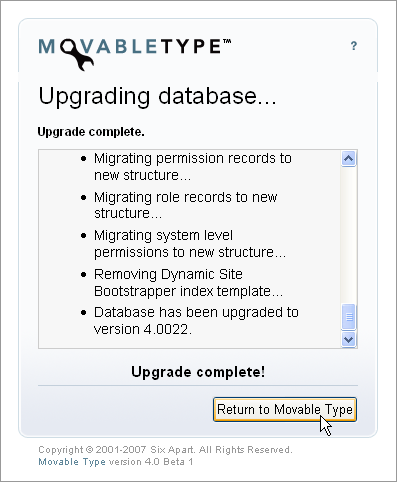Select the 'Migrating role records' log entry

pyautogui.click(x=186, y=205)
